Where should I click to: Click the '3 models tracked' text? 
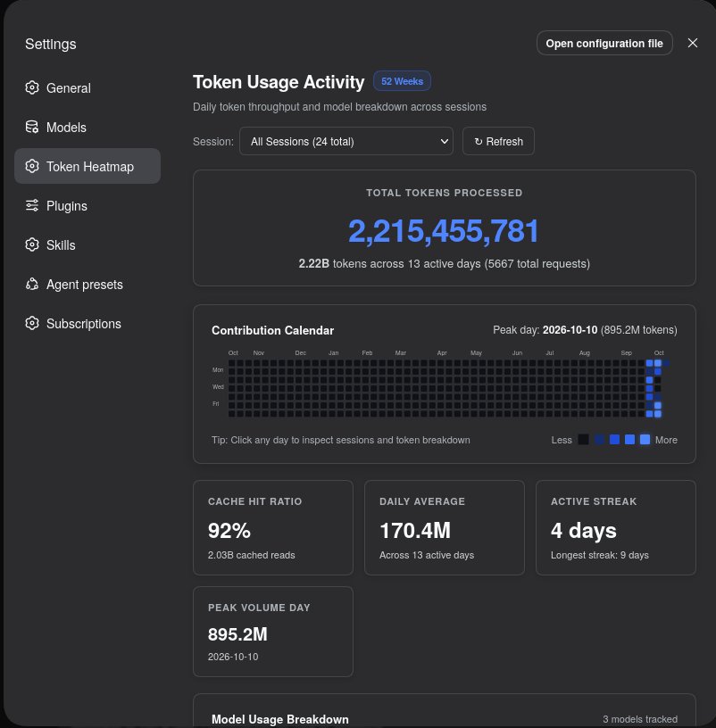pyautogui.click(x=640, y=719)
